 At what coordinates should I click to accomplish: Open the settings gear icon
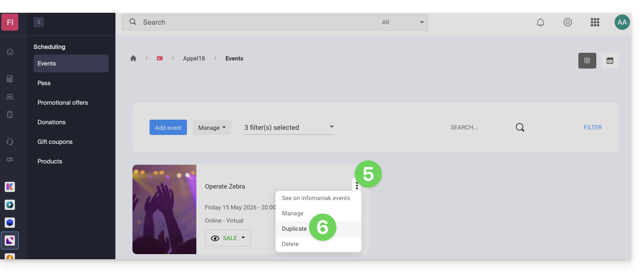pos(567,23)
